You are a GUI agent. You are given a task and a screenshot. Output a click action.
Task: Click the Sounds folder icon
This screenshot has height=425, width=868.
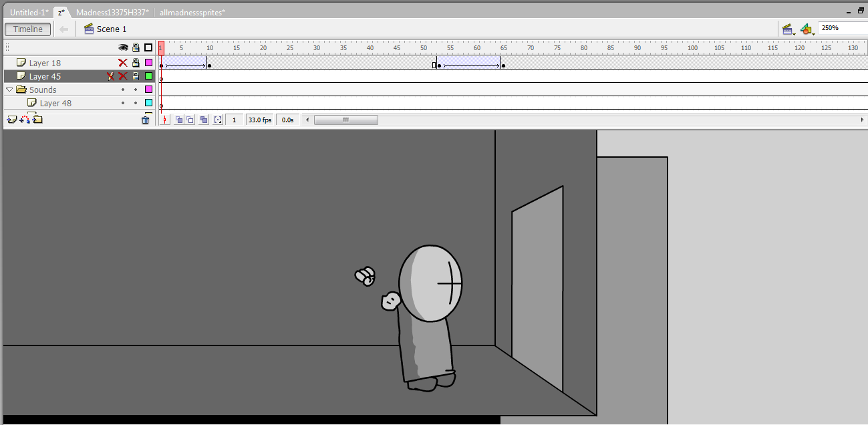point(21,90)
